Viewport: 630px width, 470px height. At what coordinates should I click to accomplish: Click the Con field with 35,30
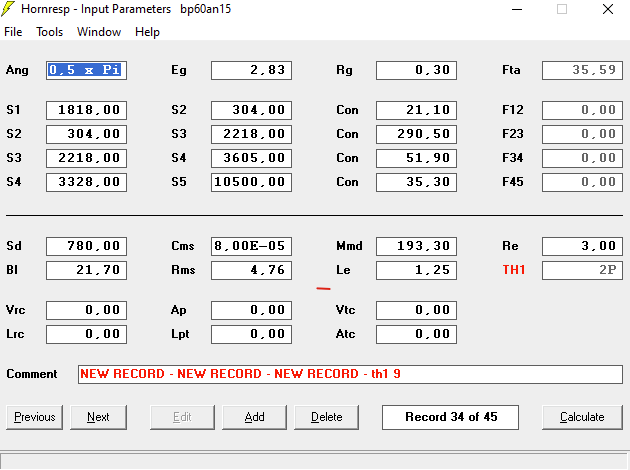click(x=416, y=182)
